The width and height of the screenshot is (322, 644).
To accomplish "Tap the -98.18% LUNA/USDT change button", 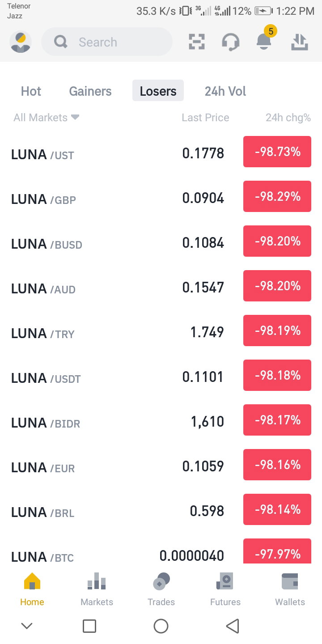I will coord(277,375).
